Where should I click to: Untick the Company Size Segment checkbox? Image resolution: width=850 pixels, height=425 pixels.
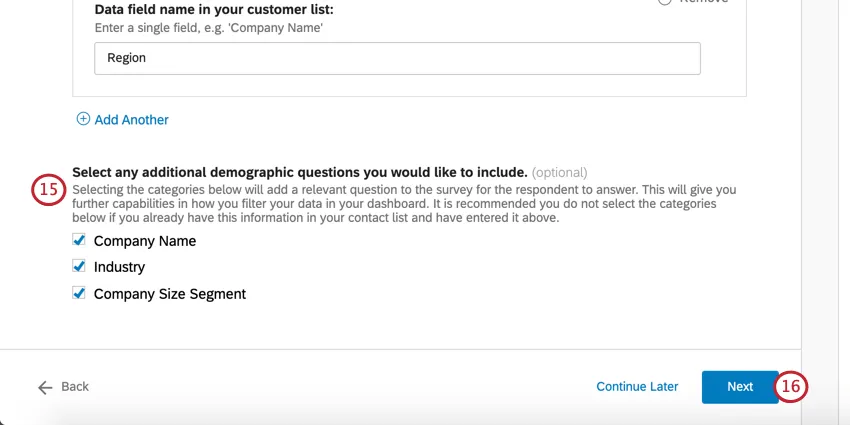[x=79, y=294]
